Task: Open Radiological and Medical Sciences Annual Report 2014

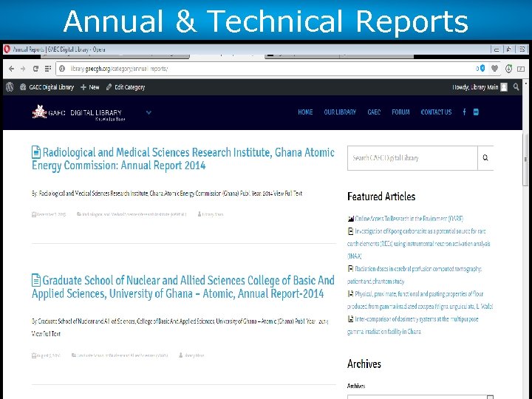Action: click(183, 159)
